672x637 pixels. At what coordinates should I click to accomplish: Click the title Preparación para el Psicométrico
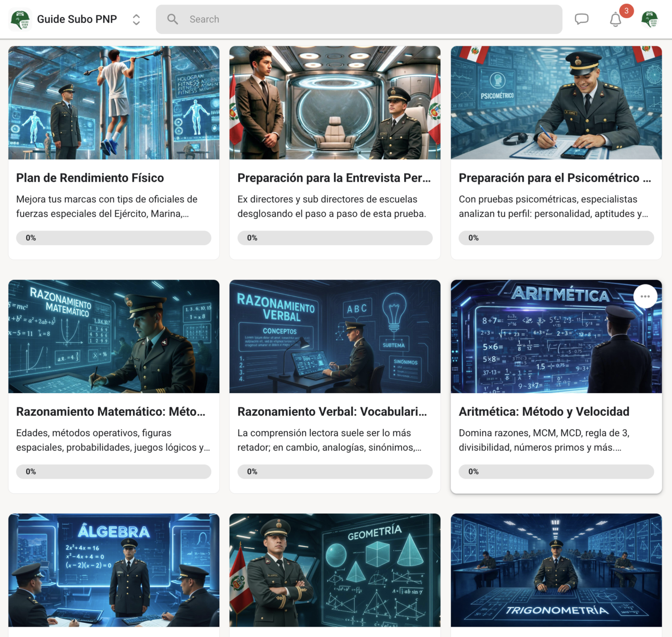click(x=555, y=178)
